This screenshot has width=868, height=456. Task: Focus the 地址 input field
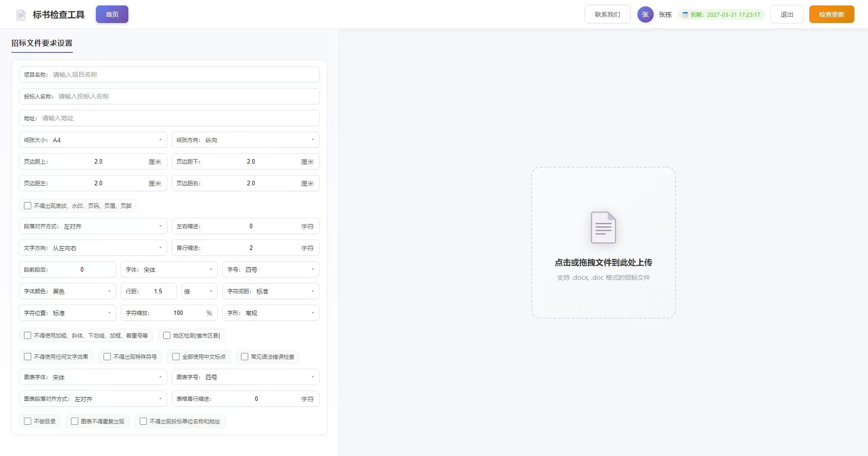(x=169, y=118)
